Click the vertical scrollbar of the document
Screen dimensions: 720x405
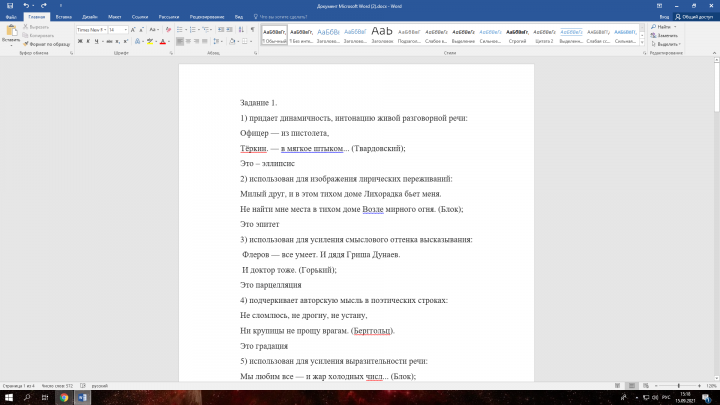point(716,218)
